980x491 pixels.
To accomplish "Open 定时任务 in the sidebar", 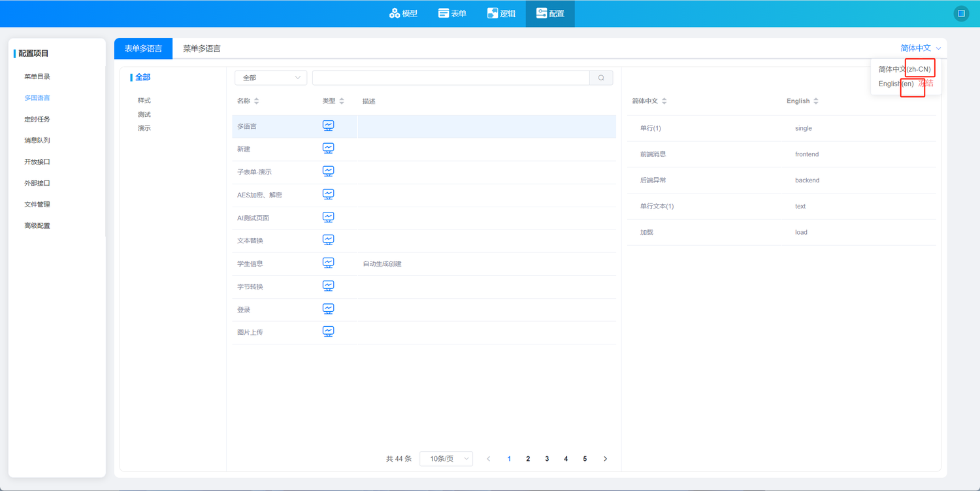I will point(37,119).
